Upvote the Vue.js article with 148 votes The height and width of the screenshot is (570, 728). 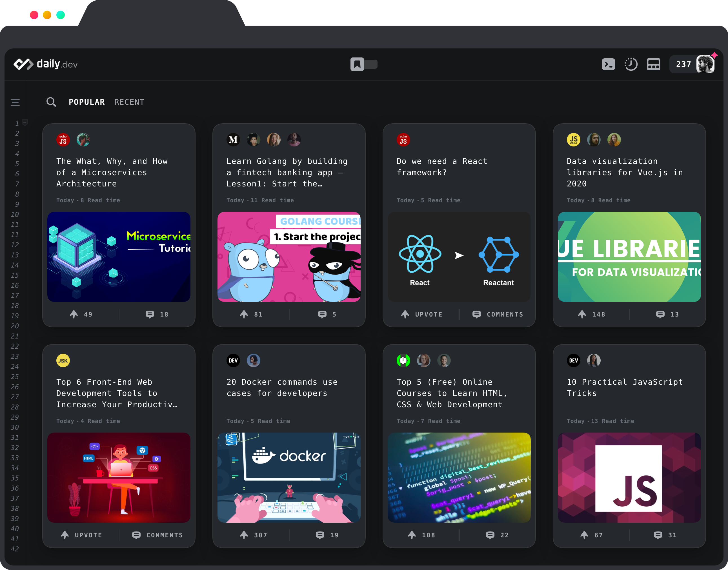pos(591,314)
